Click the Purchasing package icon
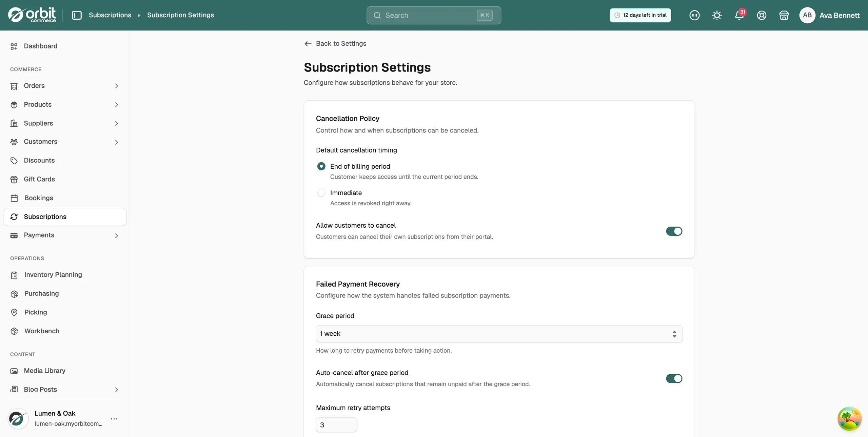The height and width of the screenshot is (437, 868). click(x=14, y=294)
